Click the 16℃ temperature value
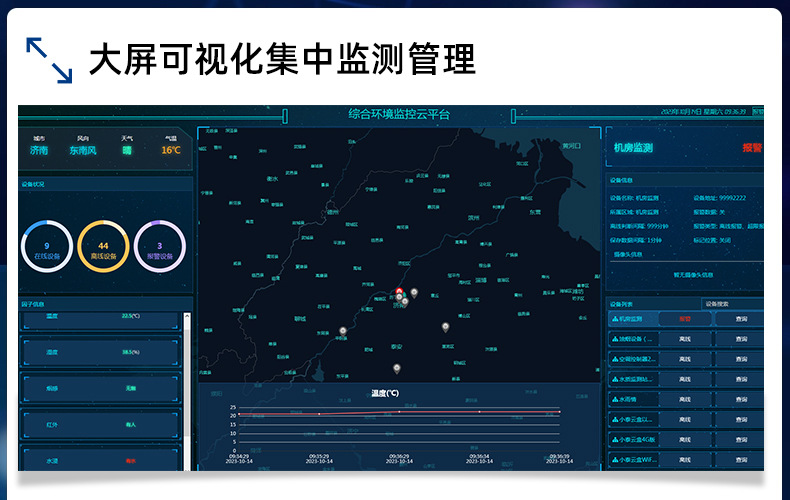 (x=171, y=150)
